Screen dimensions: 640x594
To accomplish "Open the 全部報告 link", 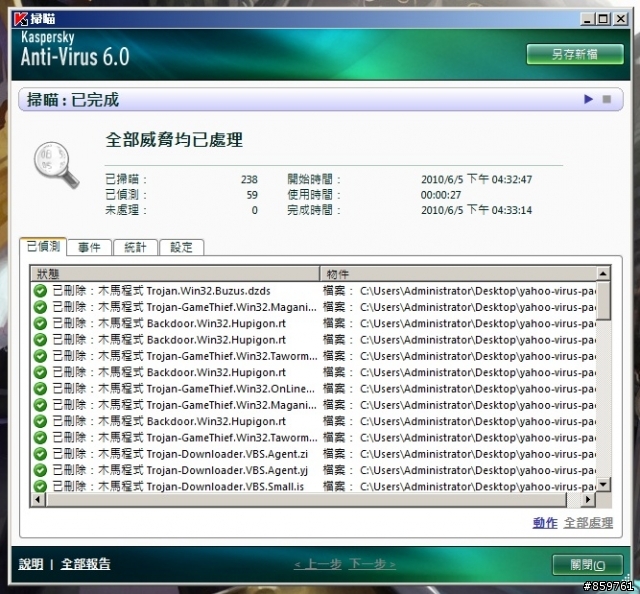I will [86, 564].
